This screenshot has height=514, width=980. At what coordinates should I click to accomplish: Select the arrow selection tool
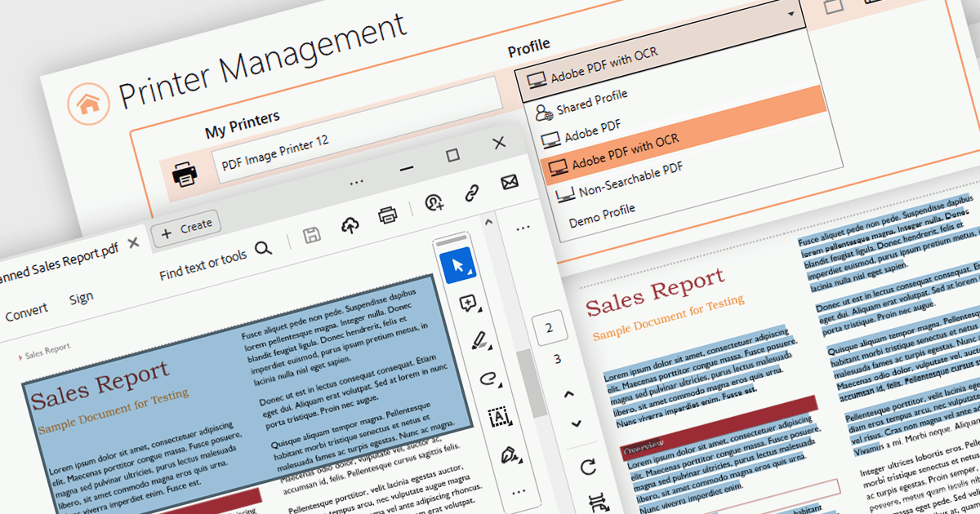click(x=458, y=266)
